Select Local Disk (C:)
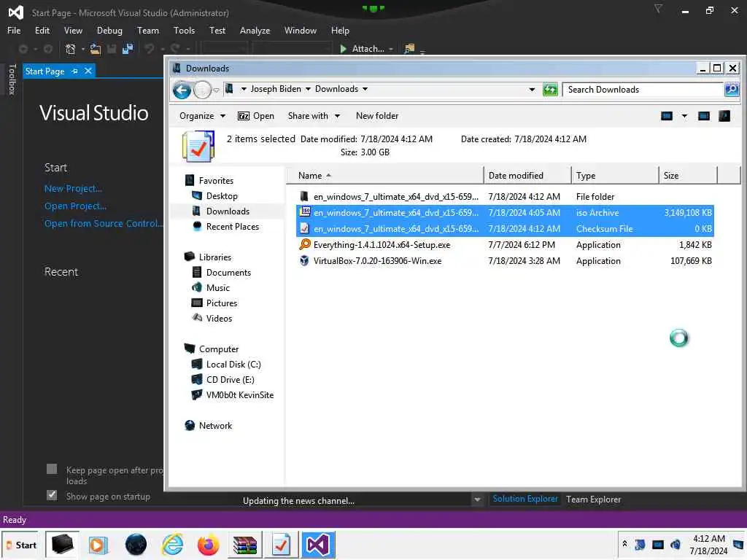Image resolution: width=747 pixels, height=560 pixels. 233,365
